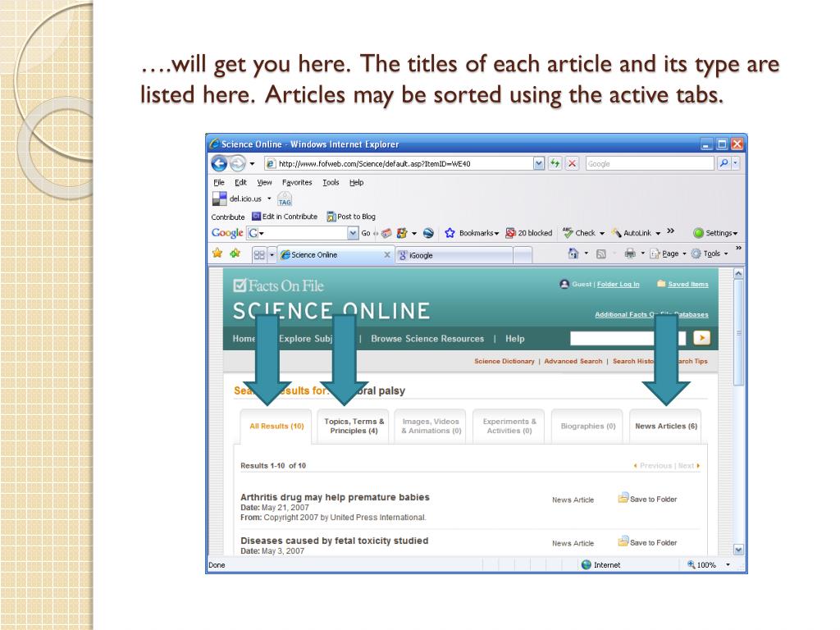Open article Diseases caused by fetal toxicity studied
The image size is (840, 630).
coord(335,541)
